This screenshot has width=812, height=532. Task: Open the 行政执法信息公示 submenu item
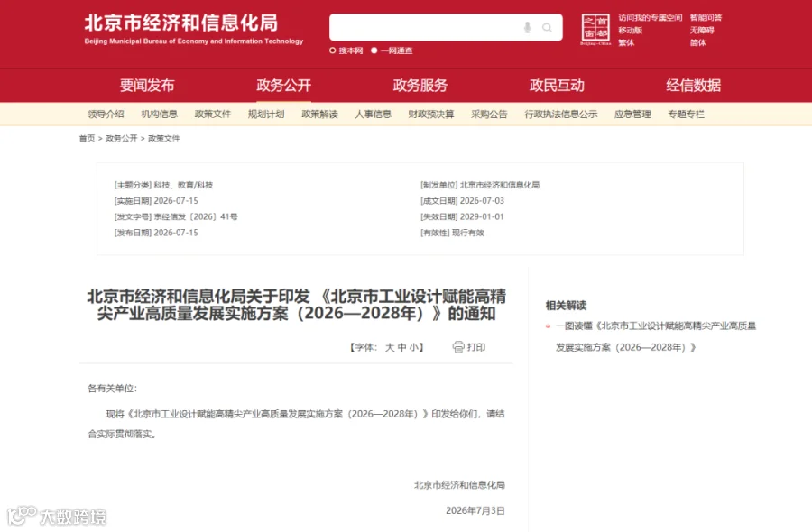tap(561, 114)
